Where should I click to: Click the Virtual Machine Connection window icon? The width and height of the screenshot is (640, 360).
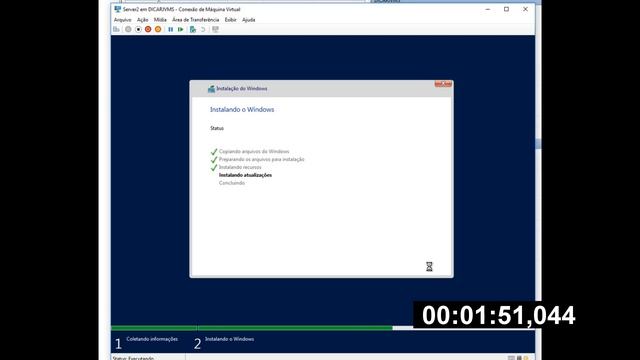(x=118, y=9)
